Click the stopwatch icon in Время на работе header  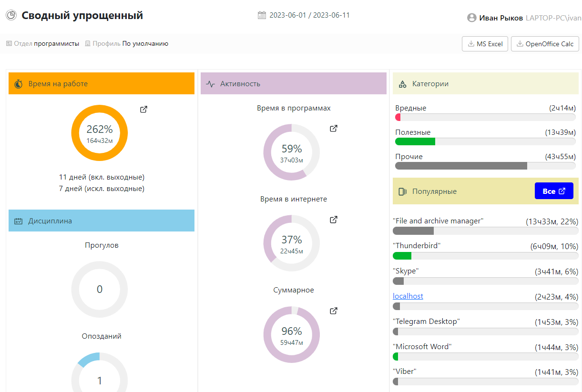(x=19, y=84)
